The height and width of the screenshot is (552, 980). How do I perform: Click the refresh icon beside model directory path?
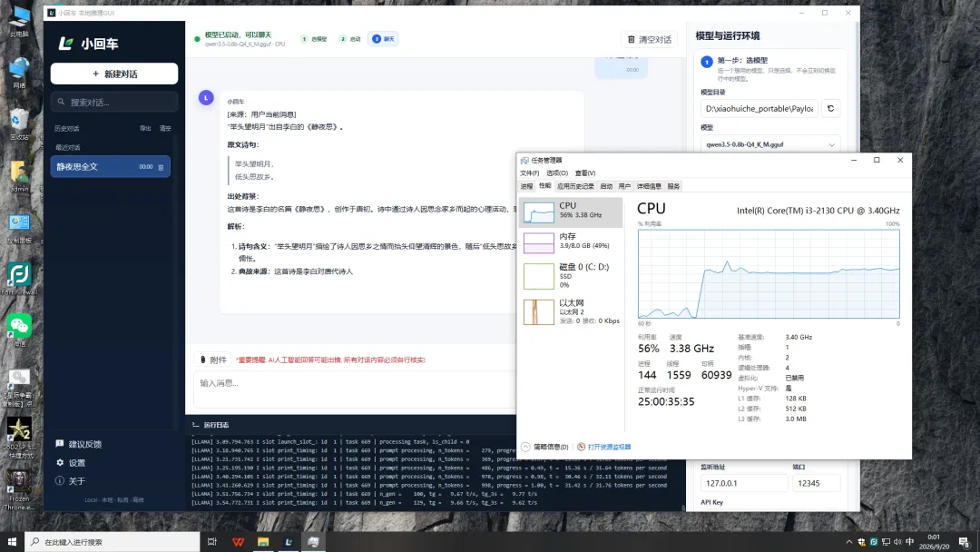[x=830, y=108]
